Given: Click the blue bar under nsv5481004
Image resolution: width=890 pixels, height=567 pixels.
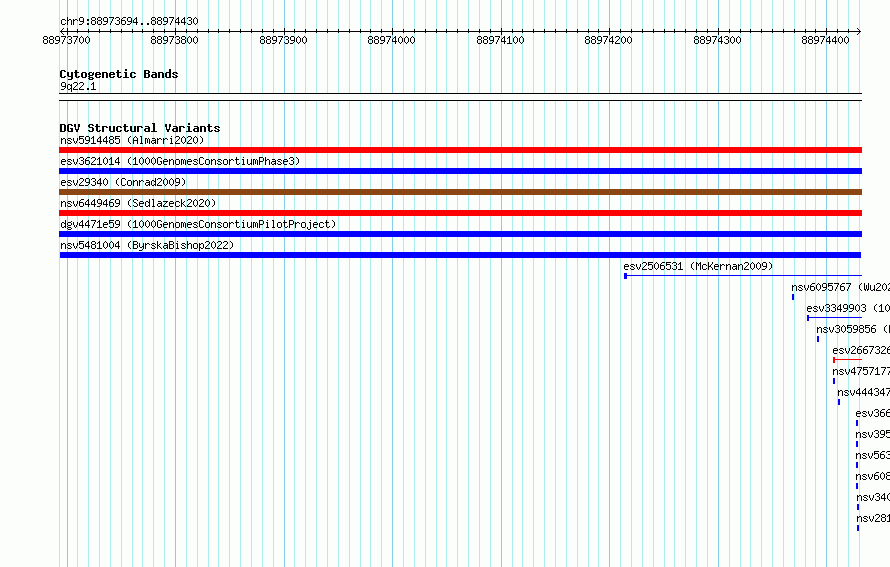Looking at the screenshot, I should pyautogui.click(x=460, y=255).
